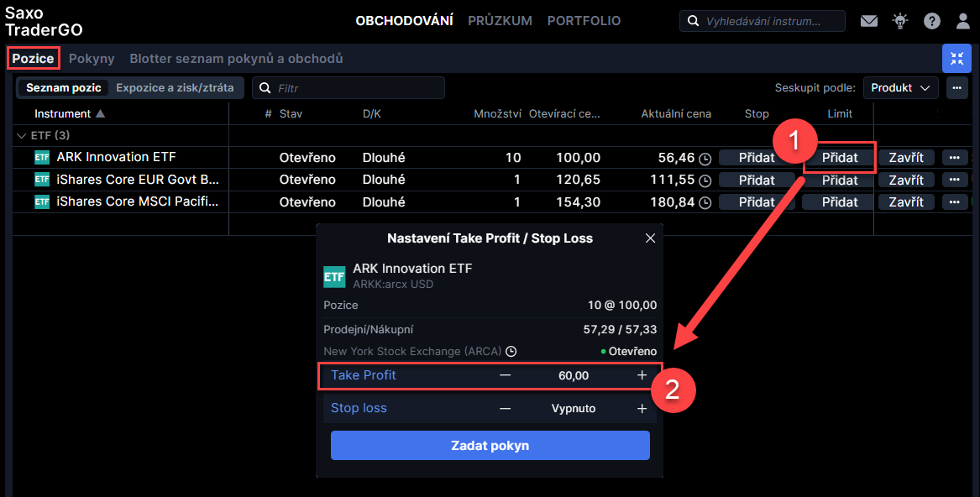Go to PRŮZKUM section
The width and height of the screenshot is (980, 497).
coord(500,21)
